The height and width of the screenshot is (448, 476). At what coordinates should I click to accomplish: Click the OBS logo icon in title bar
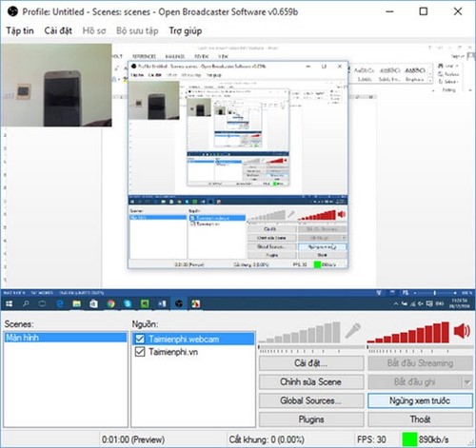pyautogui.click(x=12, y=11)
